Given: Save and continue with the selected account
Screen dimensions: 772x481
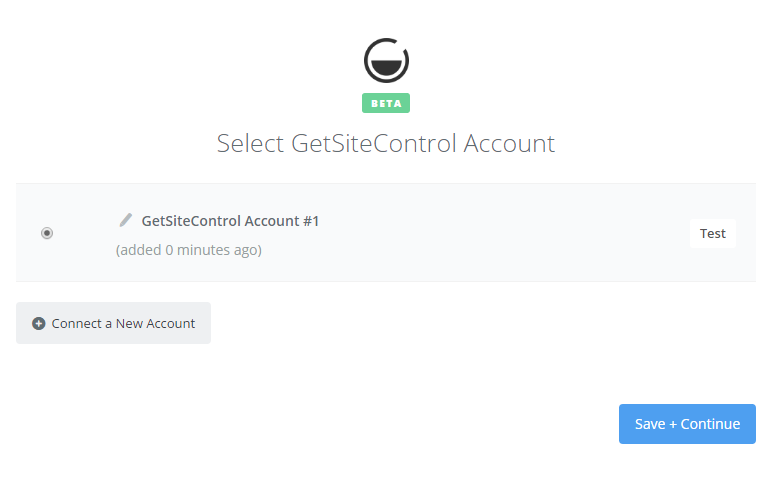Looking at the screenshot, I should coord(687,424).
